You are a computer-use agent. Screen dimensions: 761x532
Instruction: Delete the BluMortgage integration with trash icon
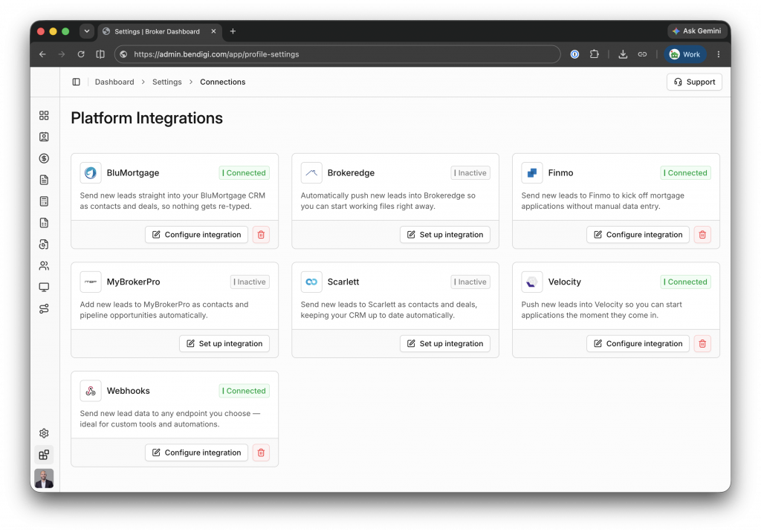(261, 235)
